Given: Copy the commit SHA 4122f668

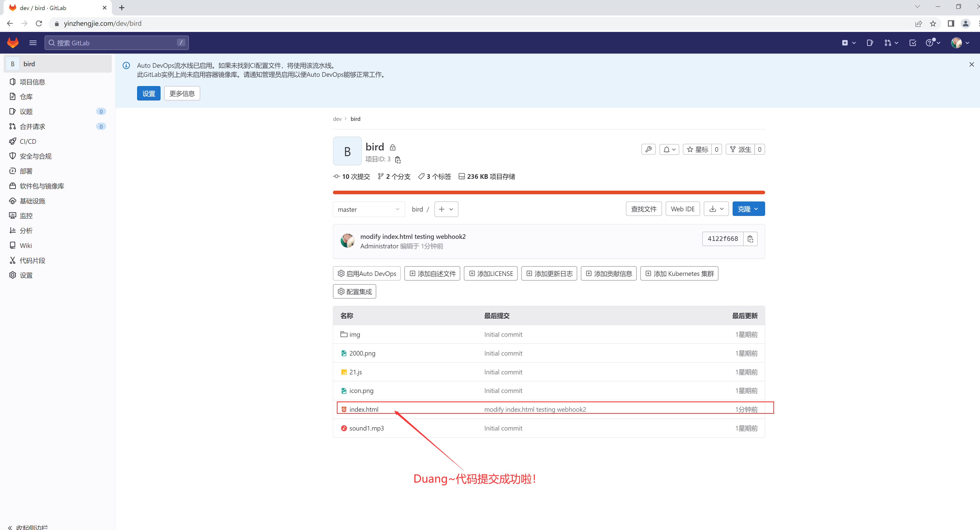Looking at the screenshot, I should tap(750, 239).
